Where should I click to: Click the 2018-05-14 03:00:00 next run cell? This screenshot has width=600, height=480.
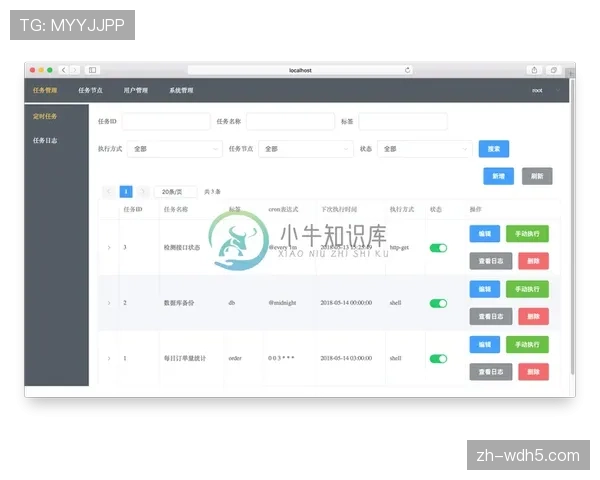point(346,358)
